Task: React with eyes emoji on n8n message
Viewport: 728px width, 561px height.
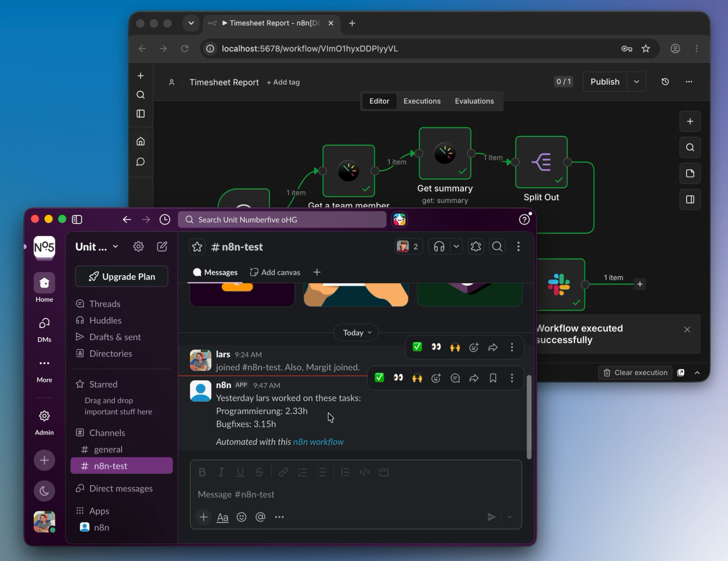Action: click(398, 378)
